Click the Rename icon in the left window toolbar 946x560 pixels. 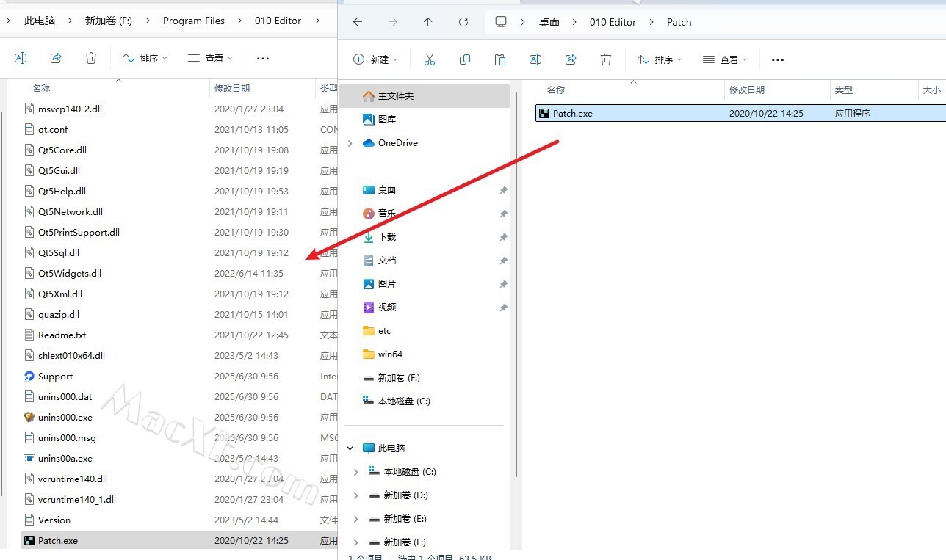click(x=21, y=58)
